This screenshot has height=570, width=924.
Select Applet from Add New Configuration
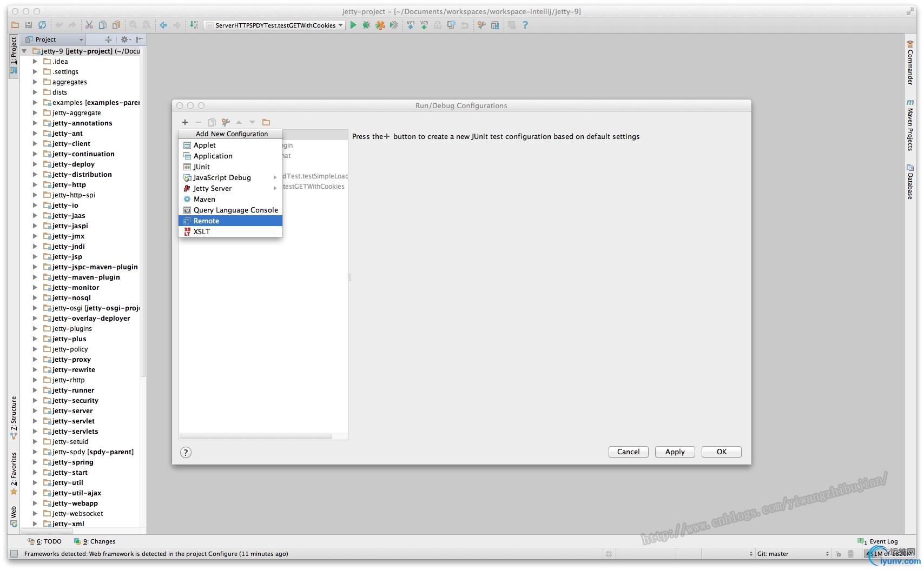point(230,145)
